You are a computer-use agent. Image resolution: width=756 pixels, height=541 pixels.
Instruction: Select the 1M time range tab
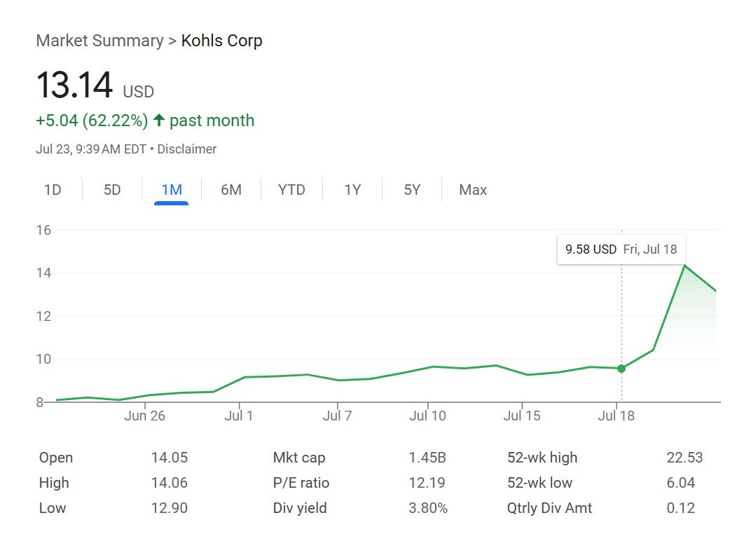coord(172,190)
